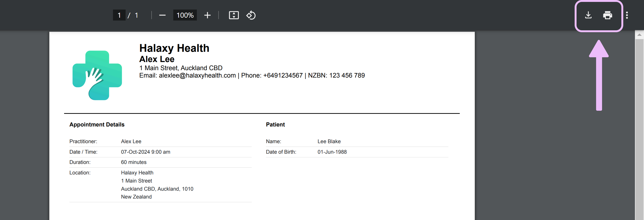
Task: Click the Date of Birth value
Action: pyautogui.click(x=332, y=152)
